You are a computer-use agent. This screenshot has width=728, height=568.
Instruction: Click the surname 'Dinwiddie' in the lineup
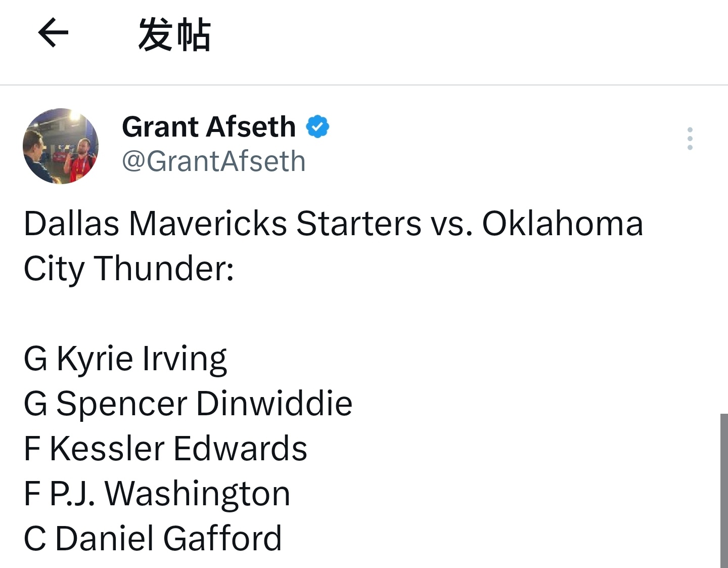pyautogui.click(x=274, y=404)
